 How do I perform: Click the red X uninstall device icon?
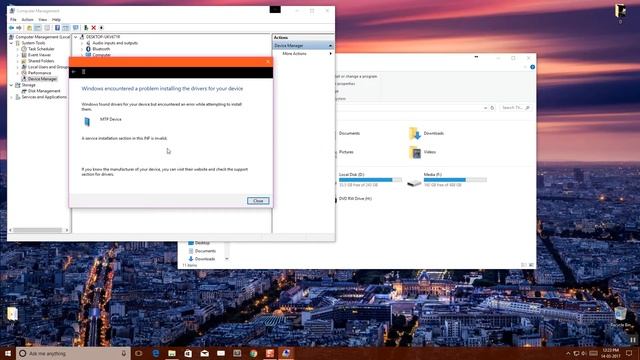[x=93, y=28]
